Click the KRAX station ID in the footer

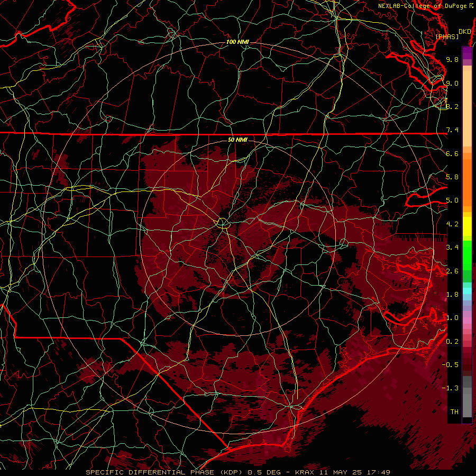(305, 472)
